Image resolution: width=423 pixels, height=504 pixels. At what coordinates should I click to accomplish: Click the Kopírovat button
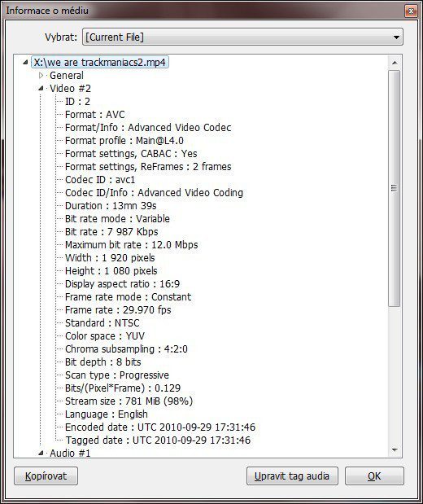[x=46, y=476]
